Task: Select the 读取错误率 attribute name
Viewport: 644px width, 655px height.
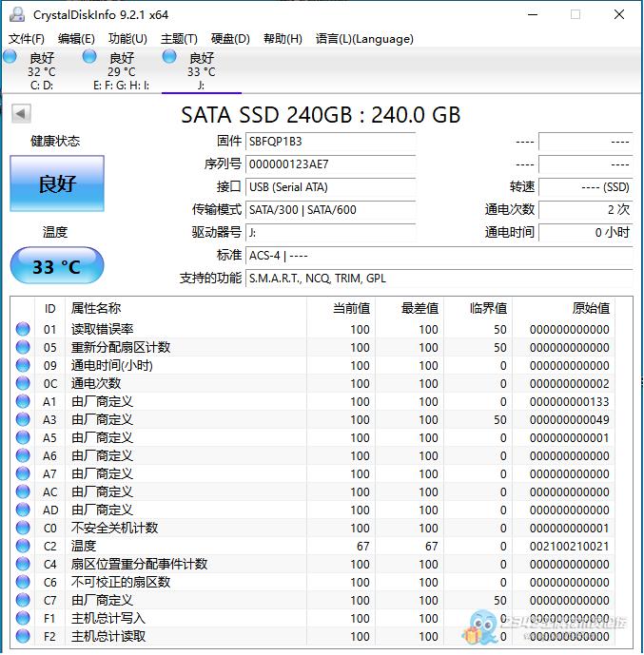Action: 103,329
